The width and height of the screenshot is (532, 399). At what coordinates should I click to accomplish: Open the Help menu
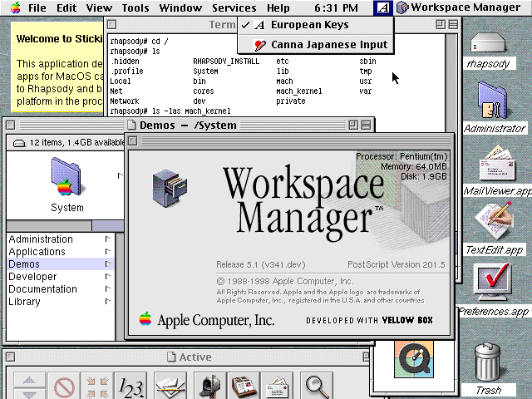pos(278,7)
